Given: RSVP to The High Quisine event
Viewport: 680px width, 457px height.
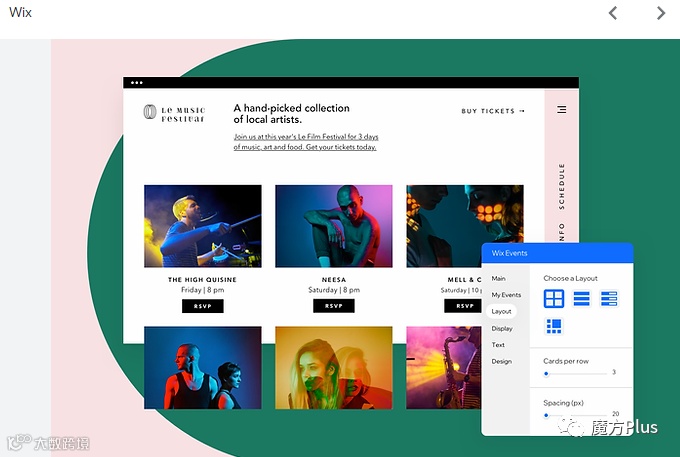Looking at the screenshot, I should point(203,306).
